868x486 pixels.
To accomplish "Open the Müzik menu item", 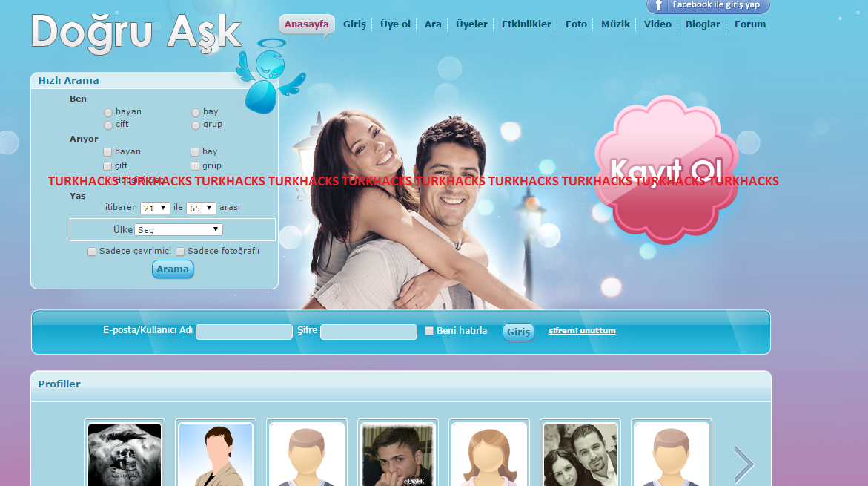I will (x=615, y=24).
